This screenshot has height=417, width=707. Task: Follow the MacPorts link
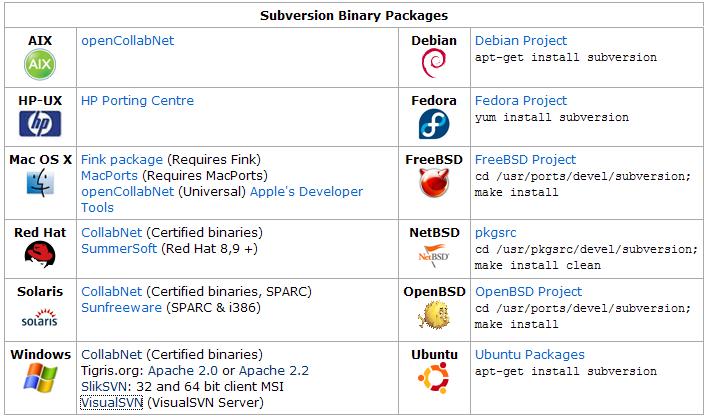click(110, 175)
